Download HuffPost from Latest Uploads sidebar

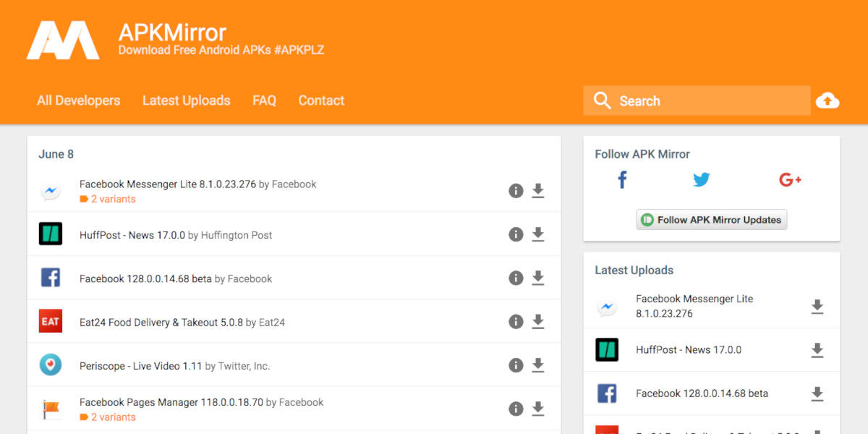click(817, 350)
